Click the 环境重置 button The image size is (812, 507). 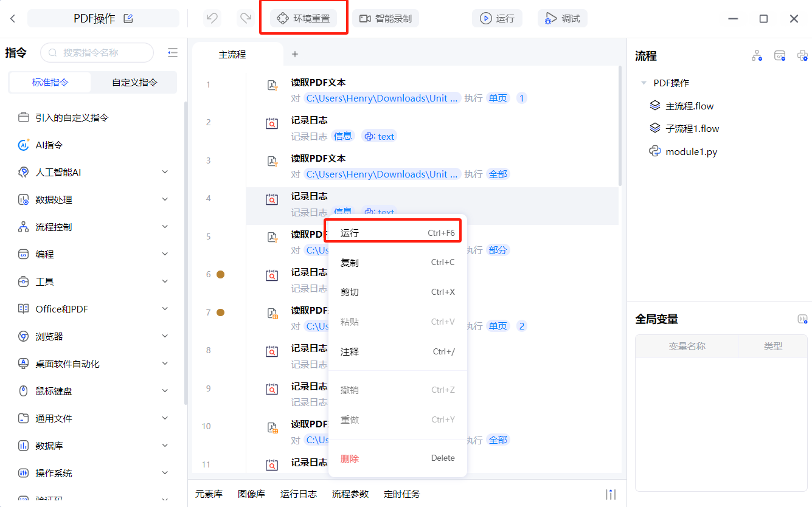(x=304, y=18)
